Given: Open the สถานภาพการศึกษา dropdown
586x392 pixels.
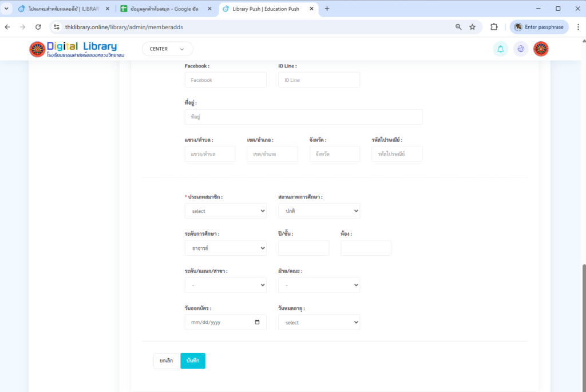Looking at the screenshot, I should point(319,211).
